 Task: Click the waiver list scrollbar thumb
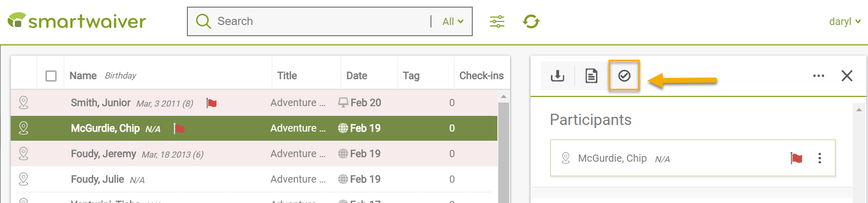503,153
